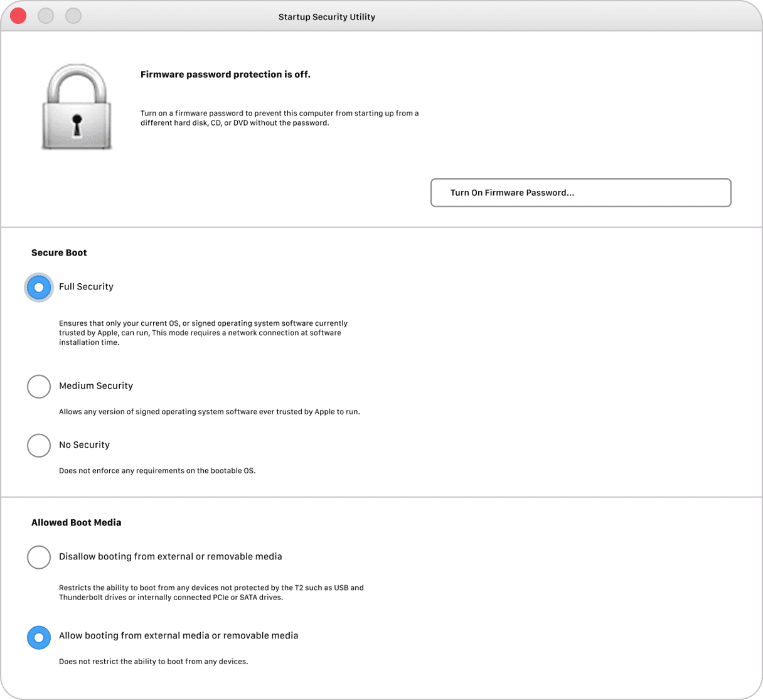Choose the Medium Security radio option
This screenshot has height=700, width=763.
[x=39, y=387]
